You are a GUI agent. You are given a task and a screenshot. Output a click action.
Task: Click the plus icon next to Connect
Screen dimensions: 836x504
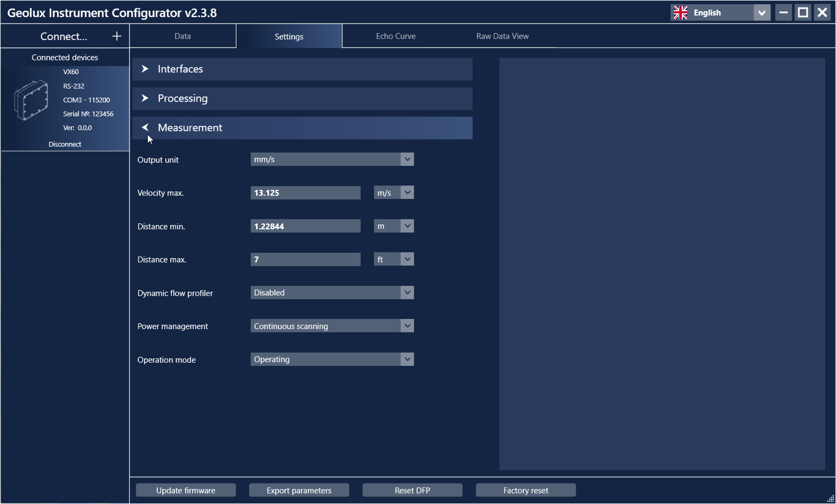pyautogui.click(x=117, y=36)
